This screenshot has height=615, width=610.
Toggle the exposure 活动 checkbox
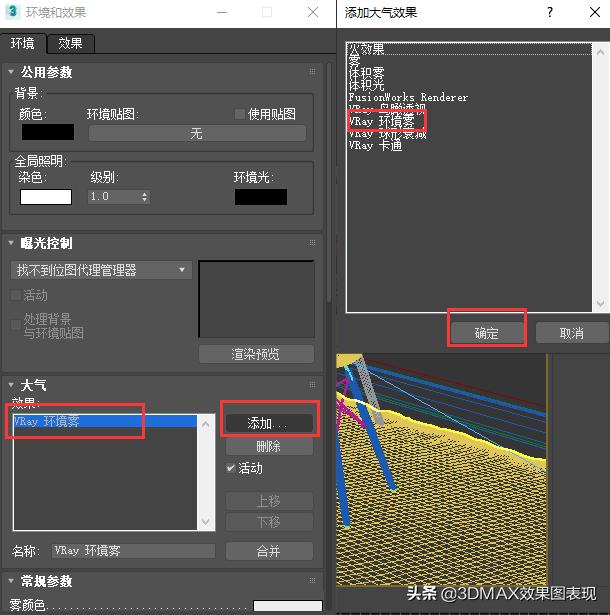(x=16, y=295)
